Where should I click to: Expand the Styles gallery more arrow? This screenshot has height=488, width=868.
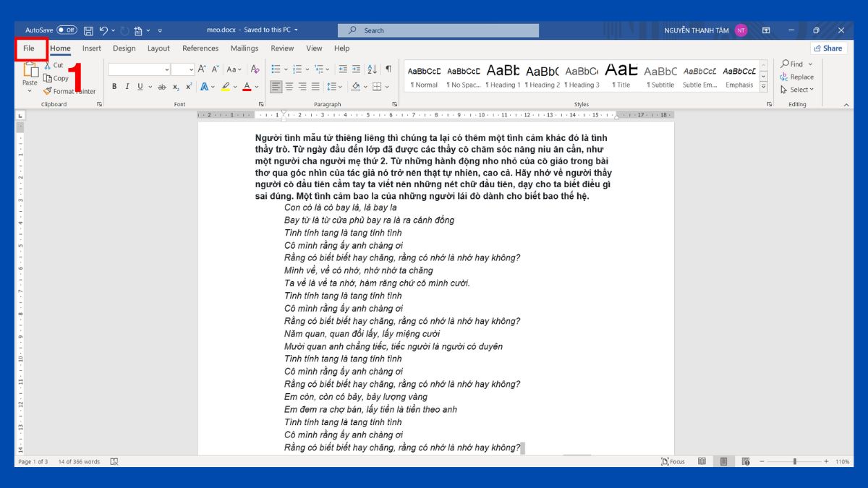(763, 87)
